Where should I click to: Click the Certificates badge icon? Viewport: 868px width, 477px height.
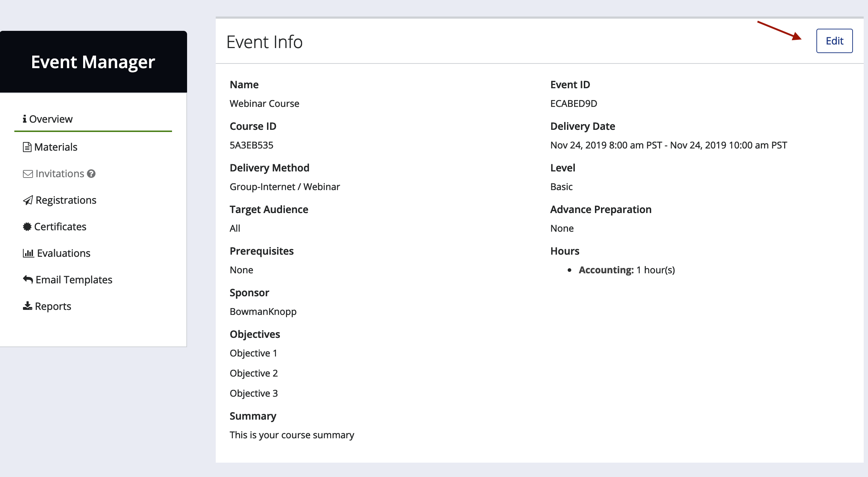tap(27, 227)
